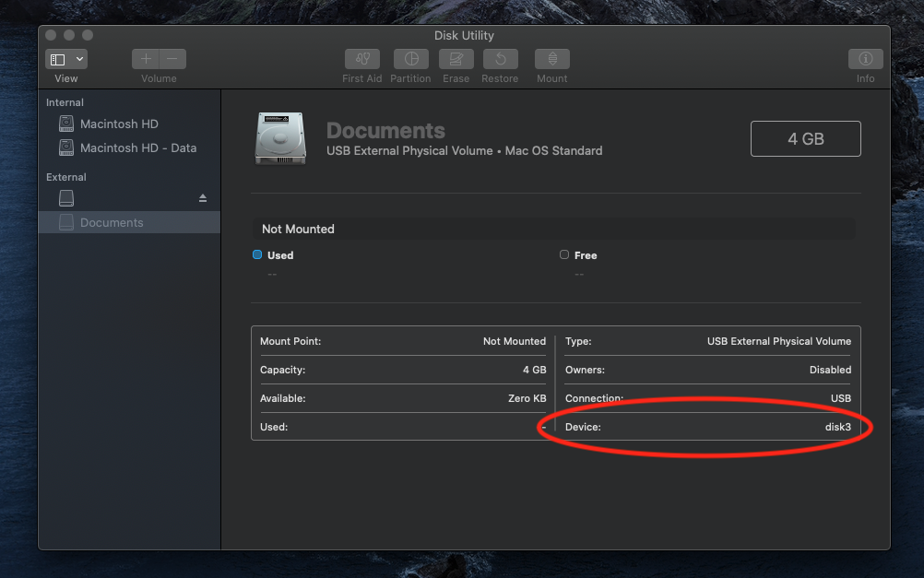Open the Partition tool

[410, 59]
